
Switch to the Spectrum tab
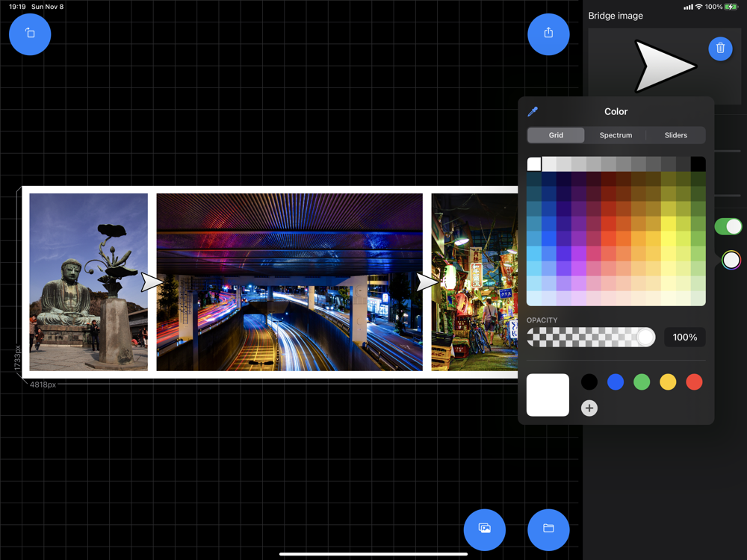(x=616, y=135)
